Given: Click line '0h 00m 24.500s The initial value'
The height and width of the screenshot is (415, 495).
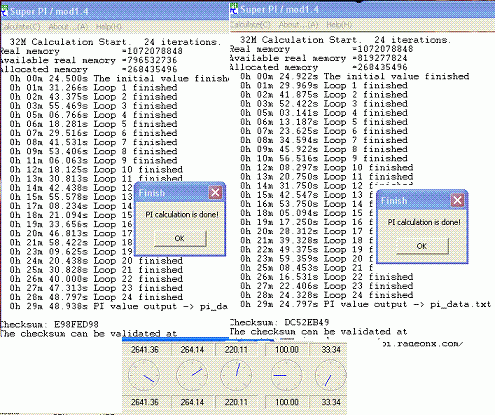Looking at the screenshot, I should (x=119, y=79).
